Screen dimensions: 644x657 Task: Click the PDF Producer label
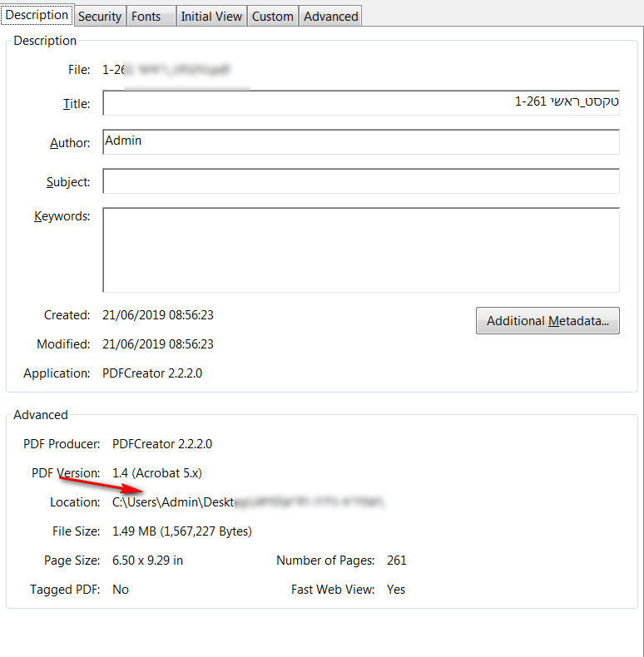click(x=62, y=444)
